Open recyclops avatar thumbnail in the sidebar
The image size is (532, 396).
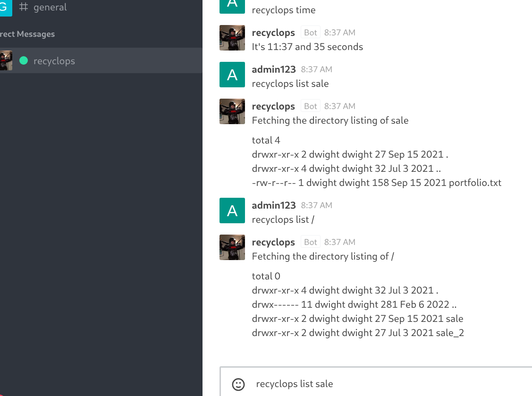coord(6,61)
